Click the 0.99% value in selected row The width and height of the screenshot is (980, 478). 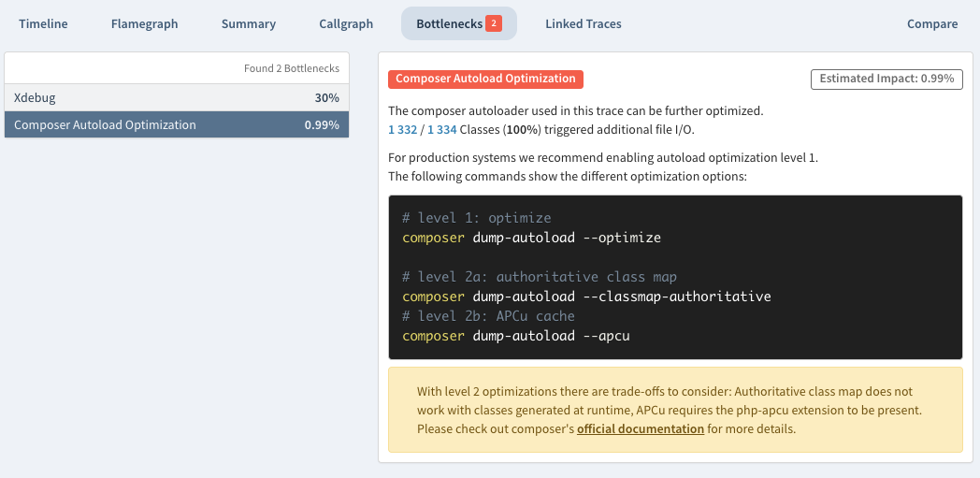point(322,124)
